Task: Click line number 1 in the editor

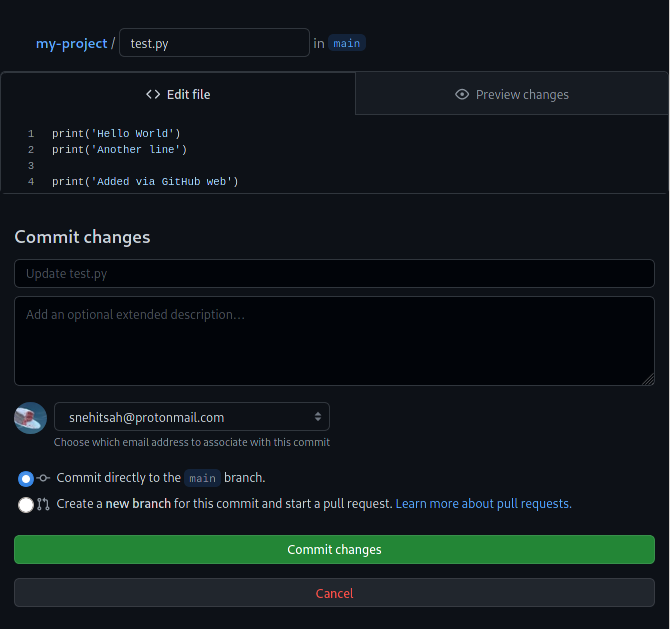Action: pos(31,134)
